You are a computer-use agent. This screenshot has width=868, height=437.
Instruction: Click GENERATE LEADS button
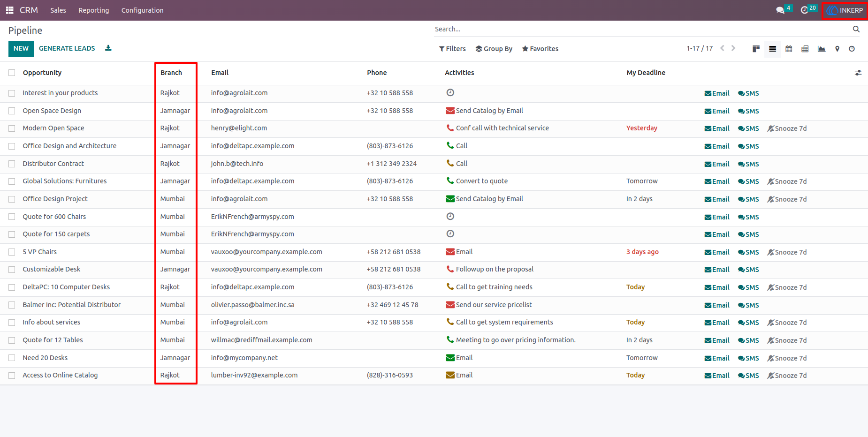point(67,48)
